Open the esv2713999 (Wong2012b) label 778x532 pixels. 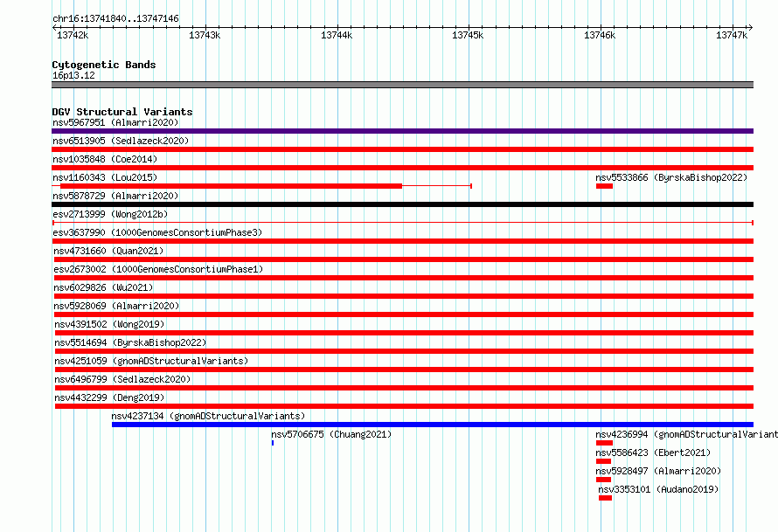click(x=110, y=214)
